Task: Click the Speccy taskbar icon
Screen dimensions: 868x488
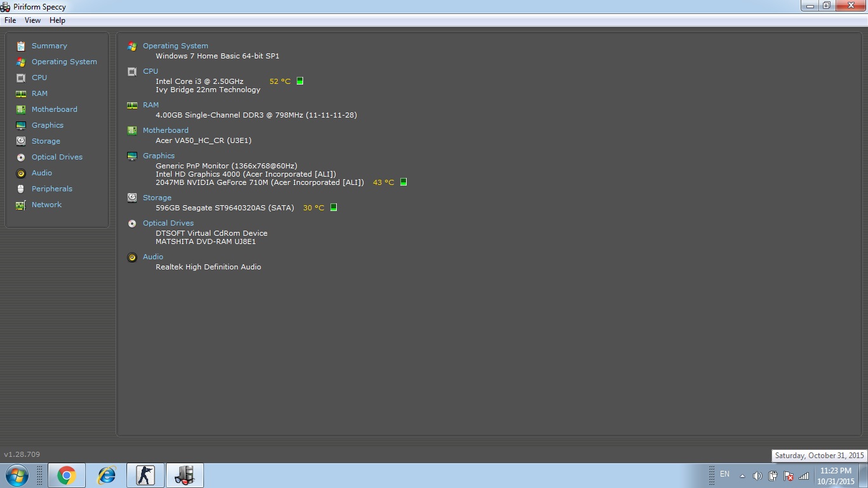Action: point(185,475)
